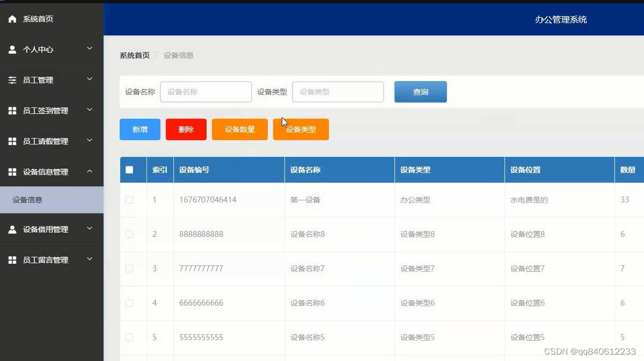Image resolution: width=644 pixels, height=361 pixels.
Task: Select the grid icon for 员工请假管理
Action: pyautogui.click(x=12, y=141)
